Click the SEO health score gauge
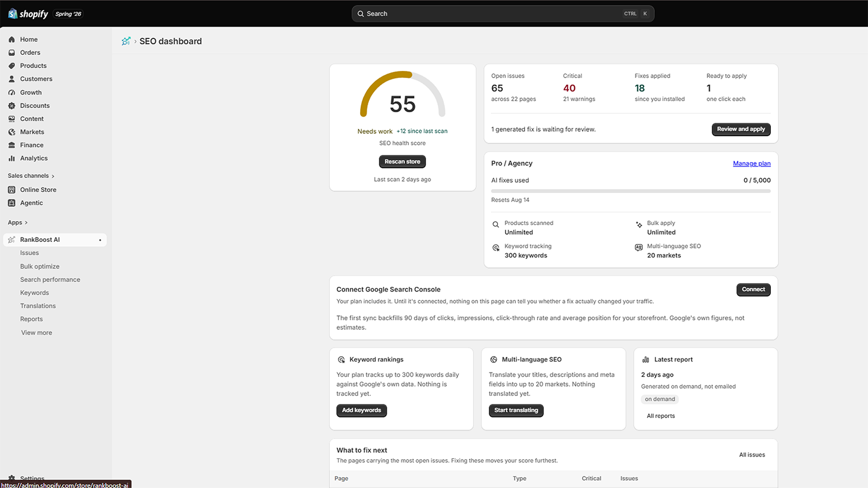The image size is (868, 488). [403, 95]
